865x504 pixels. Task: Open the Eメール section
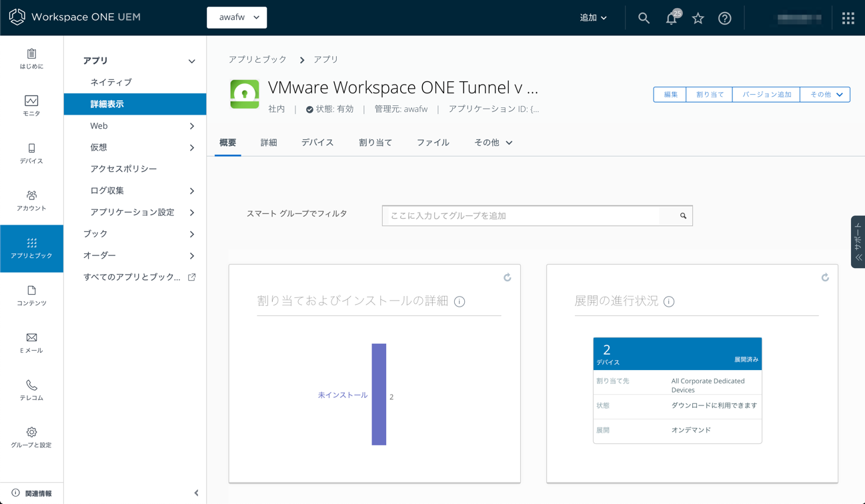click(x=31, y=343)
